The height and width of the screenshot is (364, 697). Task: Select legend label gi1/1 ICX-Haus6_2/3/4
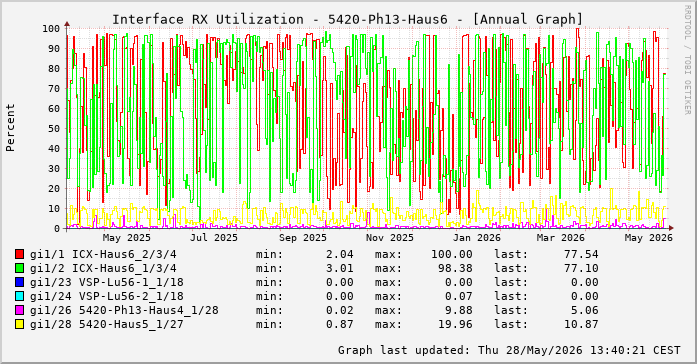point(103,255)
